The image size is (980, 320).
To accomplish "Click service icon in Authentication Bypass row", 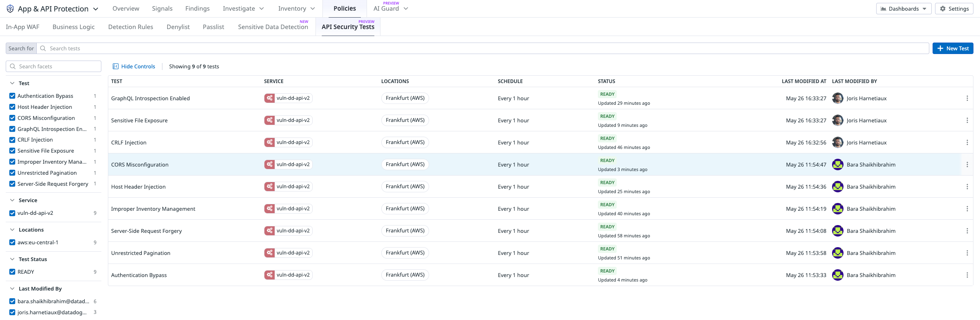I will pyautogui.click(x=269, y=275).
